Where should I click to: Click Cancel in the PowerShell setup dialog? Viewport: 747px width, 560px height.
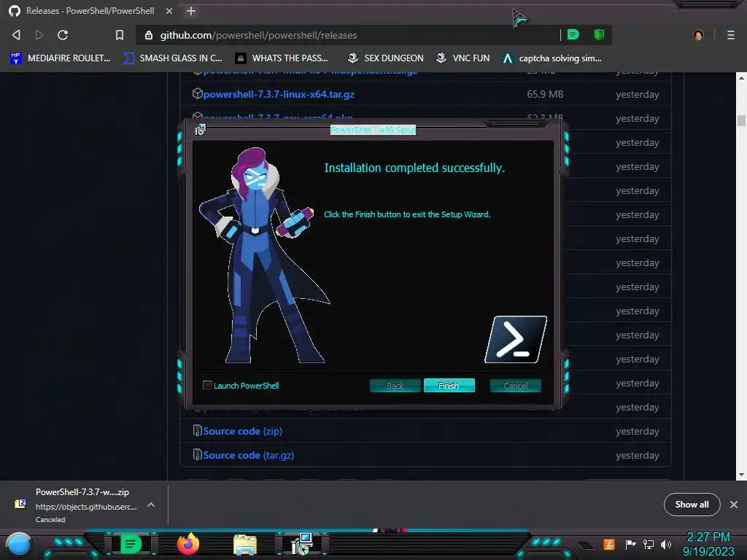[x=516, y=385]
